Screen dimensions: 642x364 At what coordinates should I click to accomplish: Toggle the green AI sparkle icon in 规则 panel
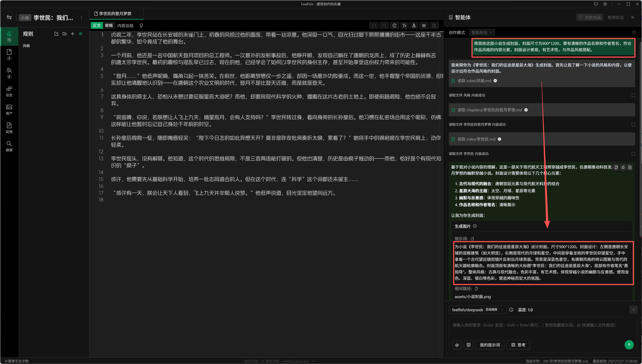point(80,34)
